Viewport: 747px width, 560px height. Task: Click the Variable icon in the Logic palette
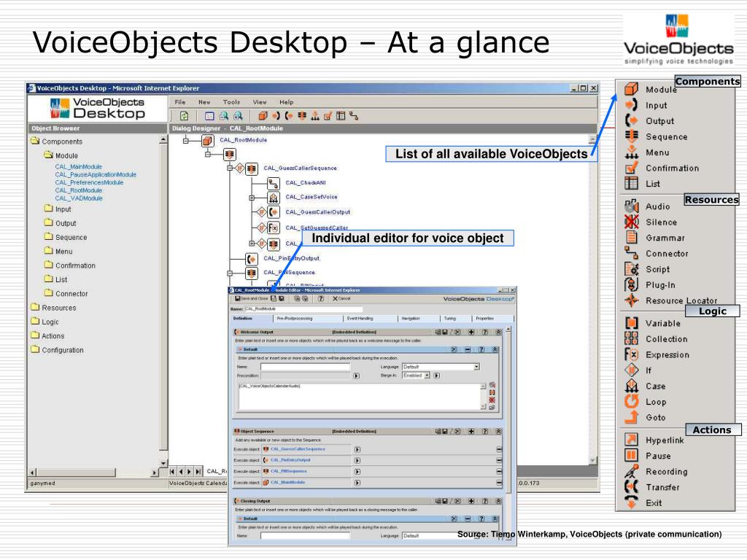click(x=631, y=323)
